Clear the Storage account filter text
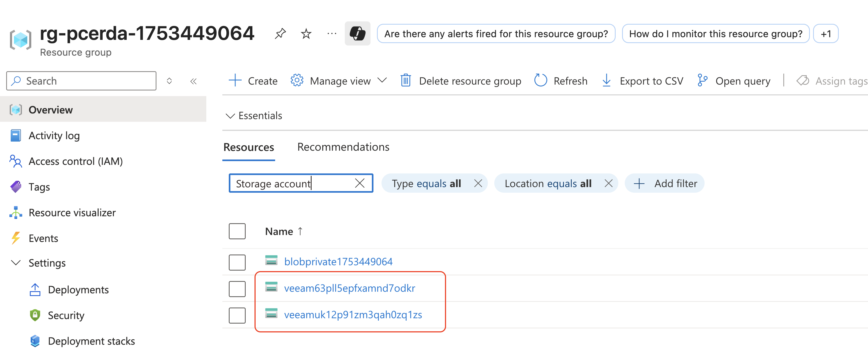The width and height of the screenshot is (868, 349). point(360,183)
